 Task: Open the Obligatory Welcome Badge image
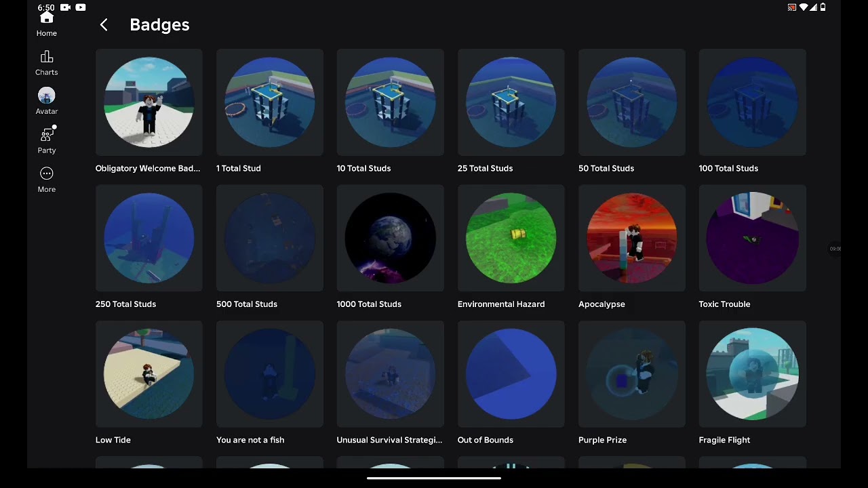[149, 102]
